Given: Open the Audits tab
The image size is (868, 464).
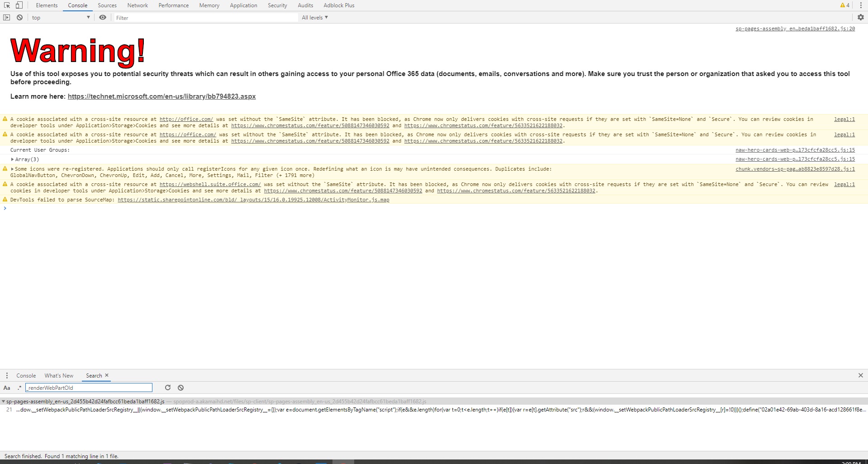Looking at the screenshot, I should pyautogui.click(x=305, y=5).
